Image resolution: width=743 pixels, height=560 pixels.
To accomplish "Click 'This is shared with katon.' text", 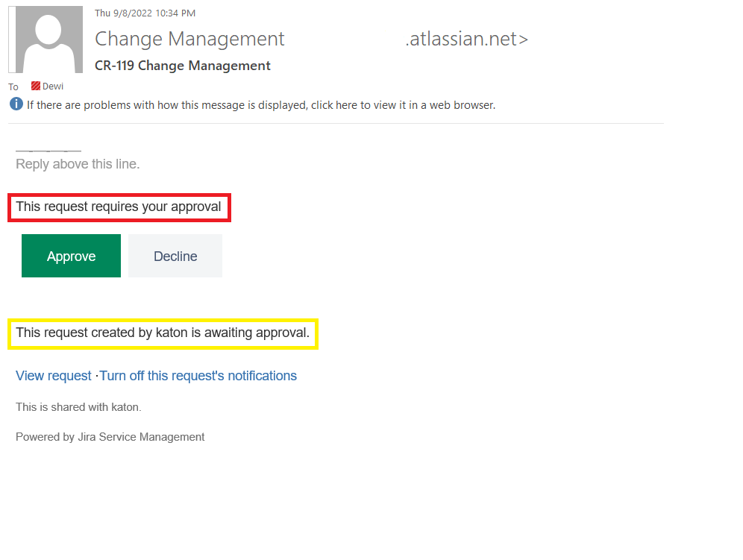I will (78, 407).
